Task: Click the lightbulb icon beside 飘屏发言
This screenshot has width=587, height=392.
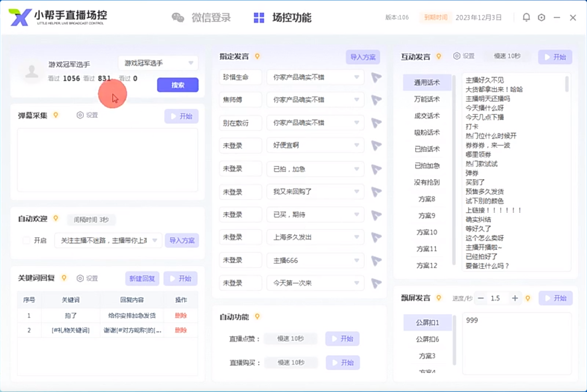Action: [439, 298]
